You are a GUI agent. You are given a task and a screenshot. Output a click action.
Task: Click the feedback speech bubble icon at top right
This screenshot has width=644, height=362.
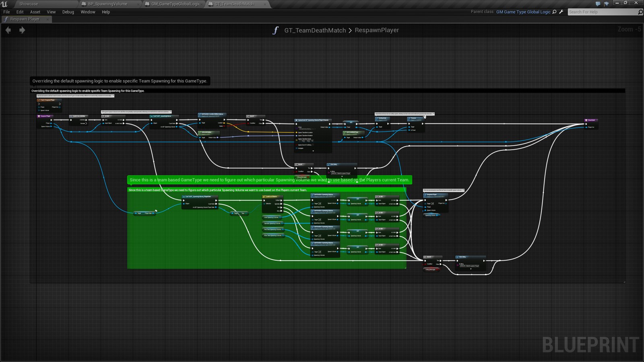click(x=598, y=4)
